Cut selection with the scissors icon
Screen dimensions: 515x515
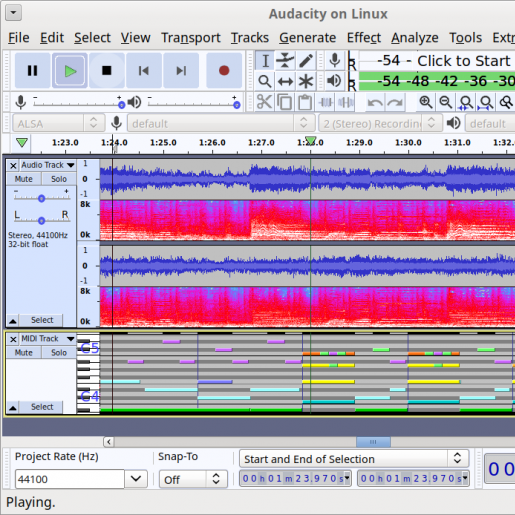point(264,102)
